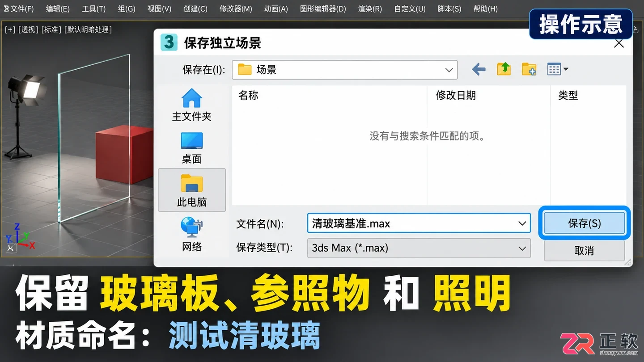Screen dimensions: 644x362
Task: Click the 取消 button
Action: (584, 250)
